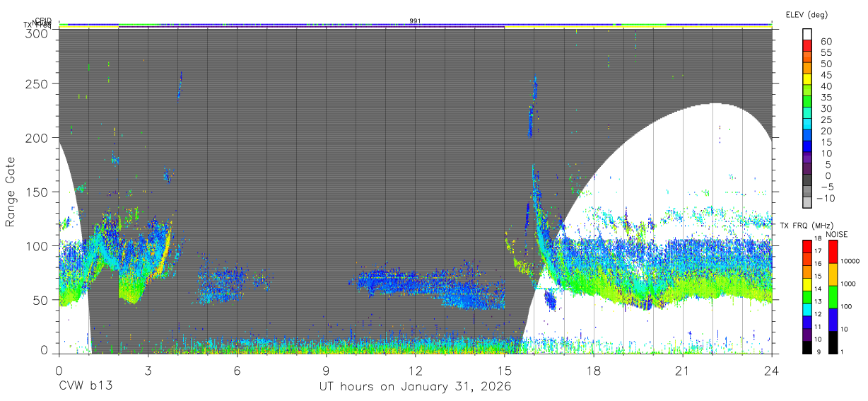Click the ELEV scale value '−10'

pyautogui.click(x=826, y=198)
